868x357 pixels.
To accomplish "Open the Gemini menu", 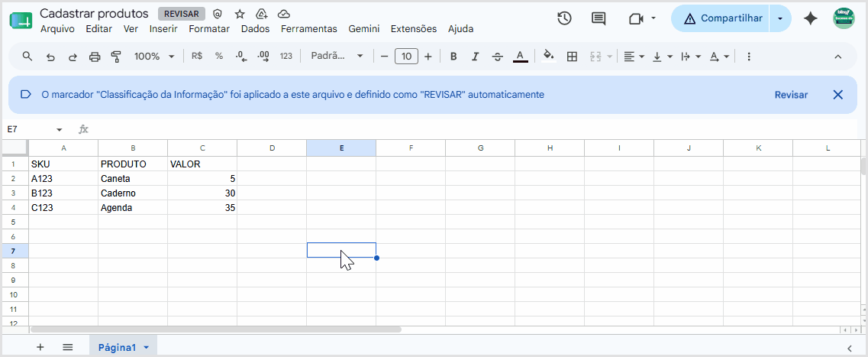I will [363, 29].
